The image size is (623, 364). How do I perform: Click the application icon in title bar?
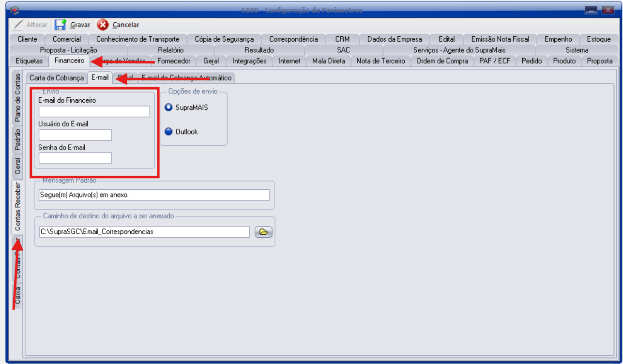[15, 10]
